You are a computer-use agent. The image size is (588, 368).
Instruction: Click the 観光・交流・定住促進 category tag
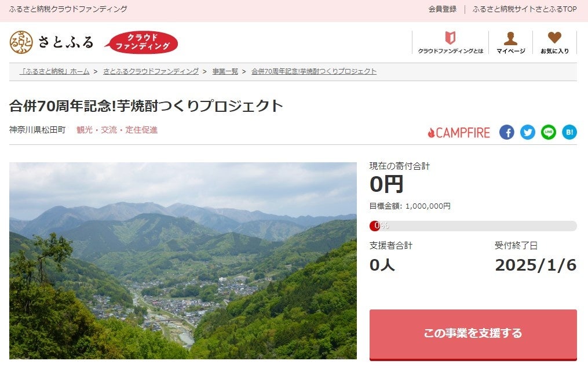117,130
